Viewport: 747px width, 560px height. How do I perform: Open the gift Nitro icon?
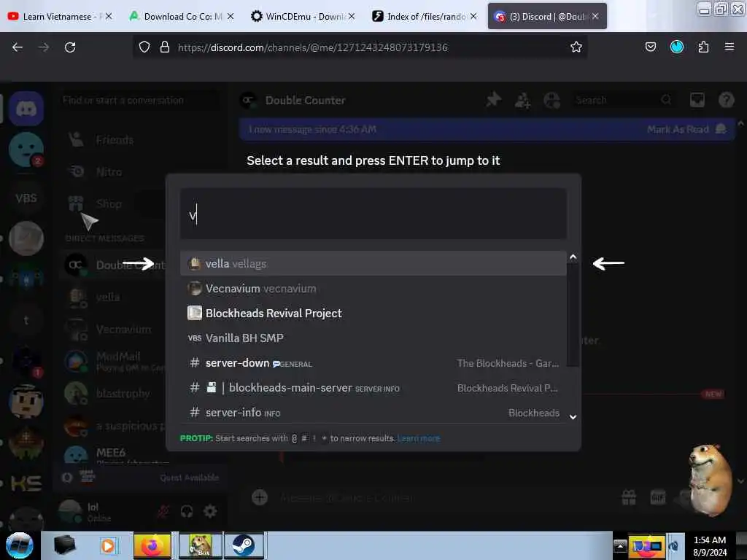629,497
